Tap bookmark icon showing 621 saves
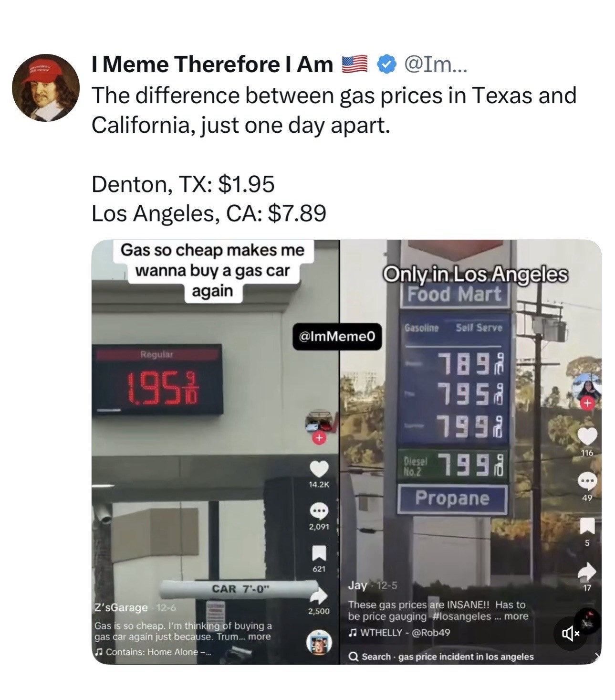 tap(319, 553)
